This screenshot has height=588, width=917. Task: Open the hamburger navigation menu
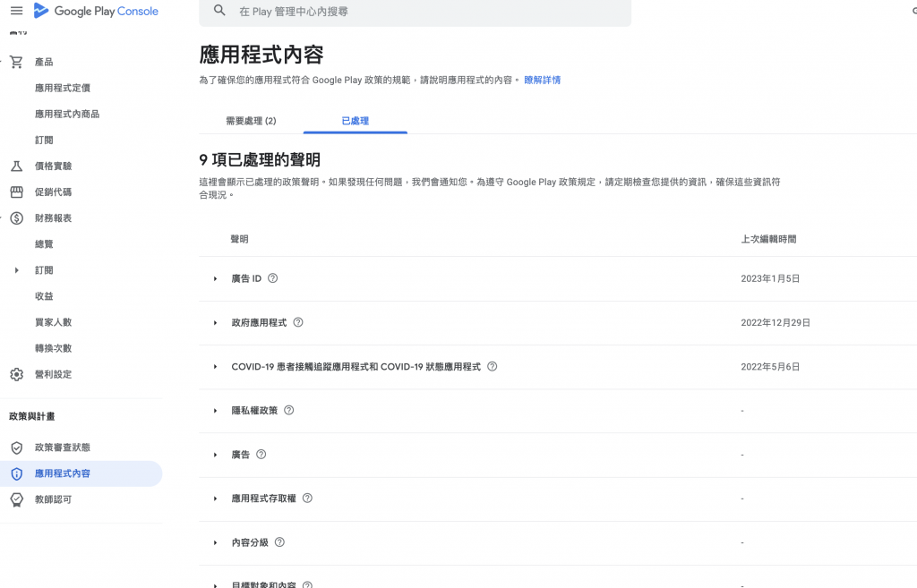point(16,11)
